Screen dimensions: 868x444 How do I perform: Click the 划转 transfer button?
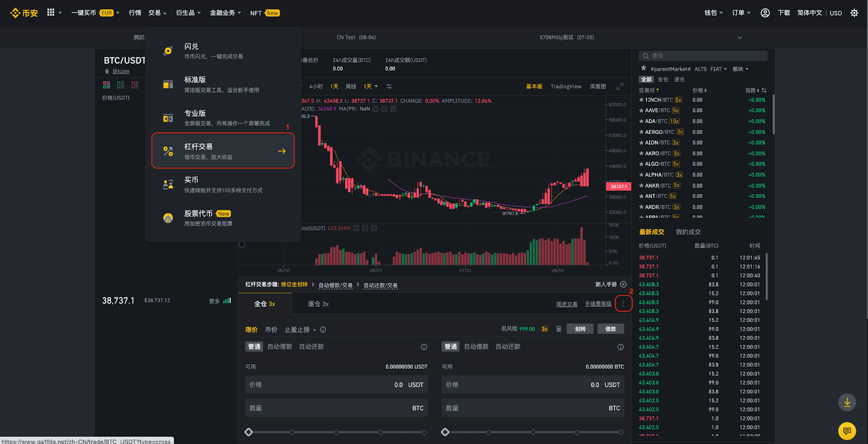point(580,329)
